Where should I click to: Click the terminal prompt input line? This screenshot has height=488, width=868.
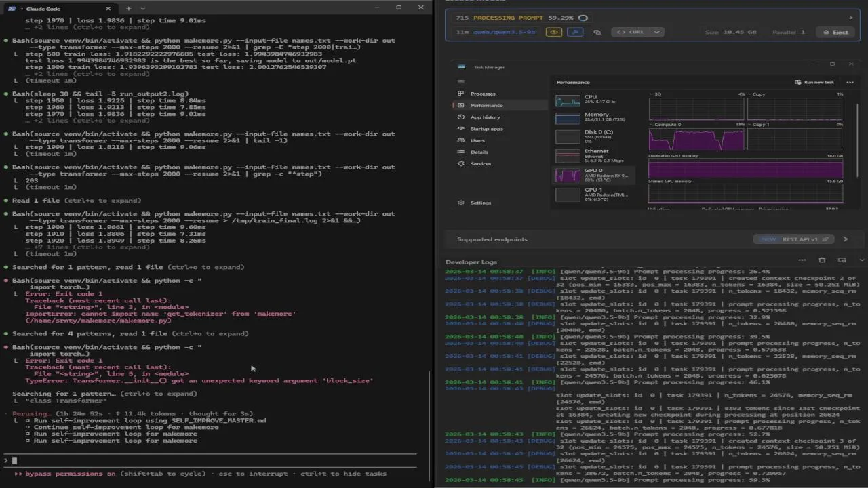(x=210, y=460)
